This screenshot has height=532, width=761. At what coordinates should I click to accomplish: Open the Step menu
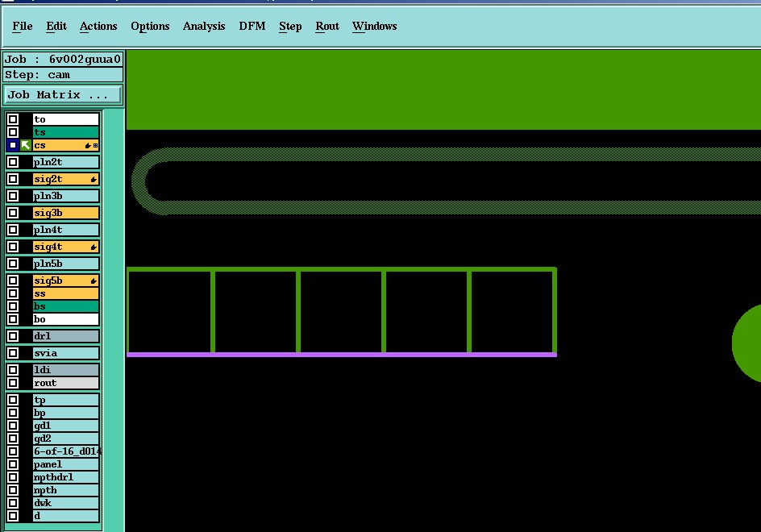point(290,27)
